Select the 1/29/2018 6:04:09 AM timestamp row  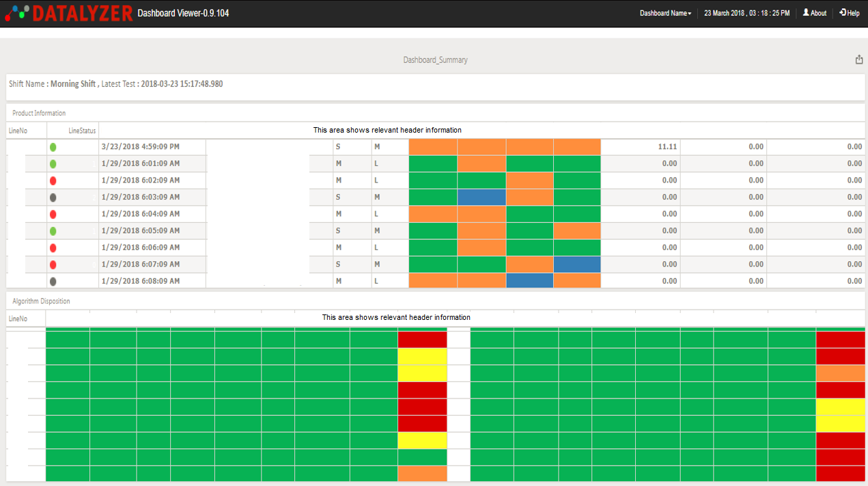pyautogui.click(x=141, y=214)
